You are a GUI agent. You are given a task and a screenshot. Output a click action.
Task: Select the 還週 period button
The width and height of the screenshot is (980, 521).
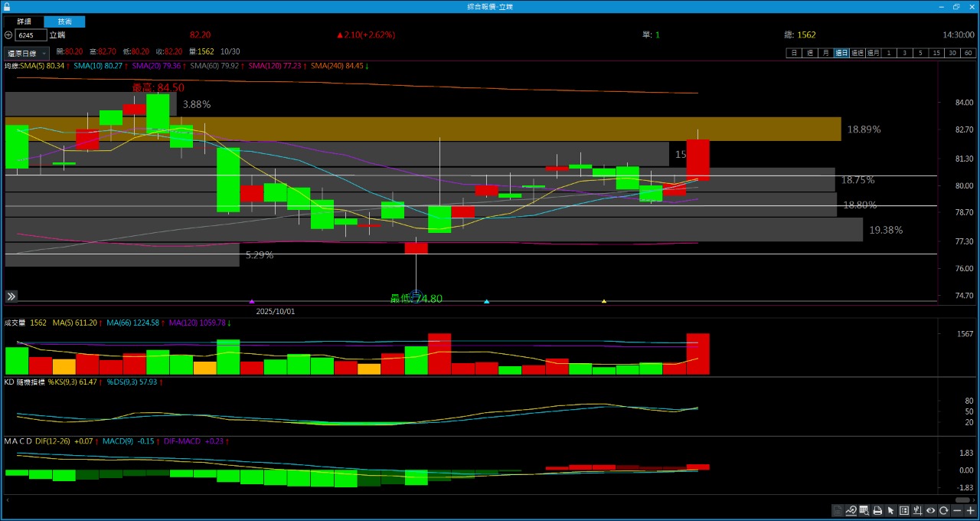(x=857, y=53)
